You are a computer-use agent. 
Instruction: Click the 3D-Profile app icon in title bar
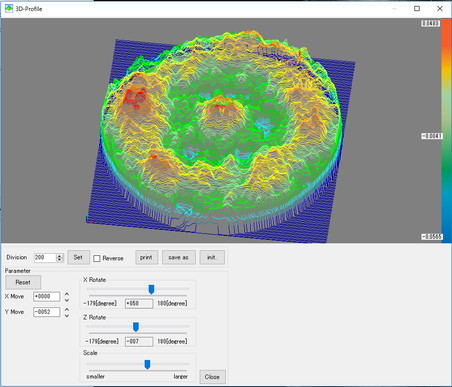pyautogui.click(x=9, y=9)
